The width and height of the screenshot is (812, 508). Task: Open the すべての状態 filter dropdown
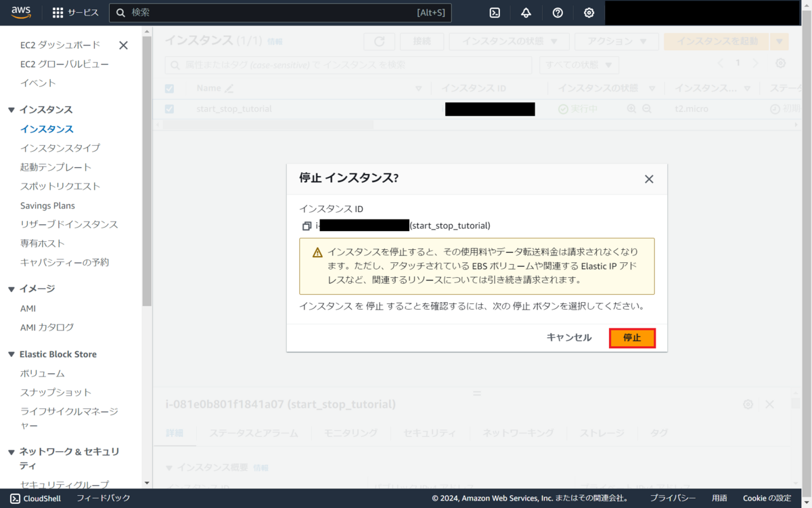coord(579,65)
